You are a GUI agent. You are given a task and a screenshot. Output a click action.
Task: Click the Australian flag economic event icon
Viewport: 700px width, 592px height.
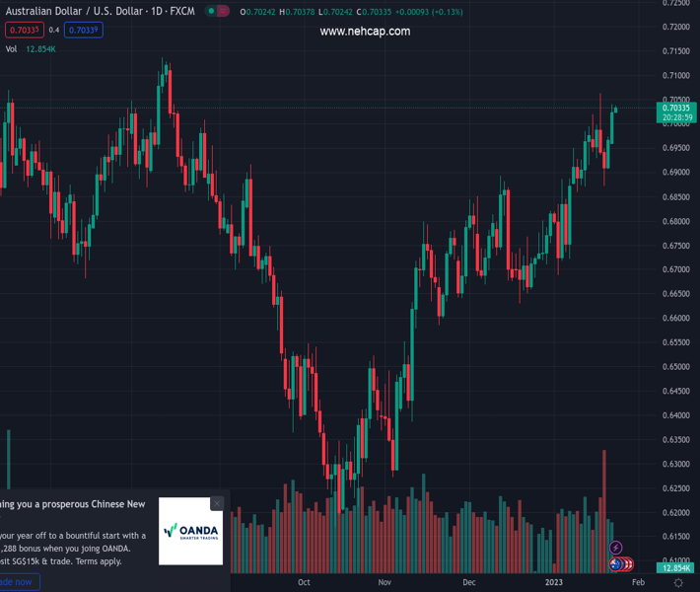pos(616,564)
